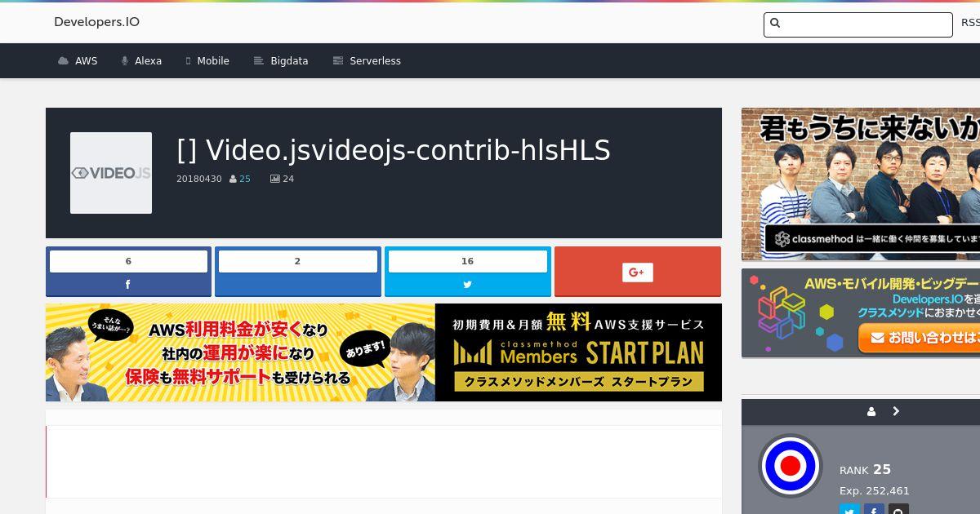Click the author link 25 under title
This screenshot has width=980, height=514.
245,179
